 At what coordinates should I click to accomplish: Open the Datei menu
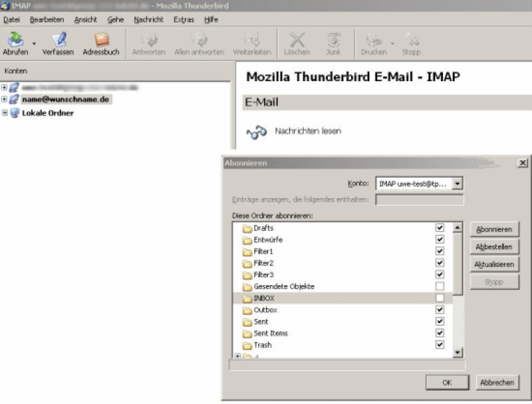[11, 20]
